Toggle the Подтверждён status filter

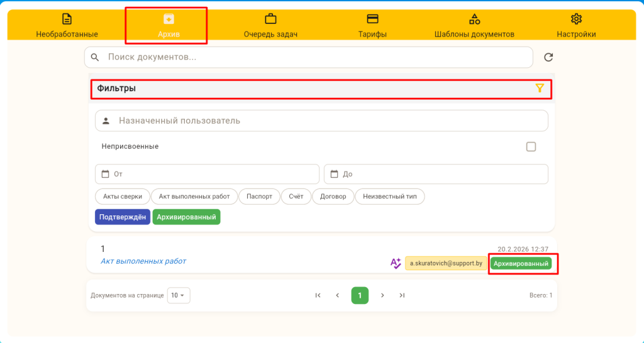[123, 217]
